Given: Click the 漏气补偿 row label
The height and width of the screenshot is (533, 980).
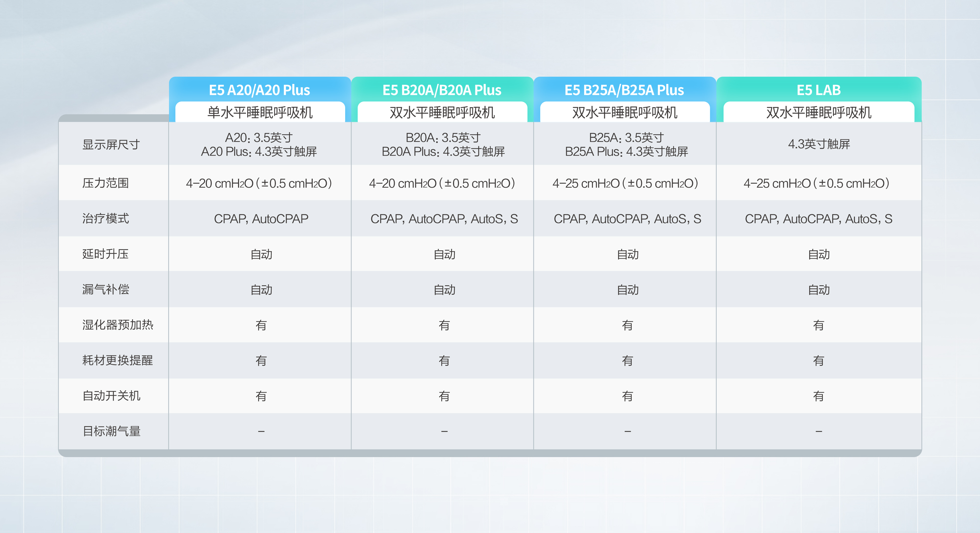Looking at the screenshot, I should pos(105,290).
